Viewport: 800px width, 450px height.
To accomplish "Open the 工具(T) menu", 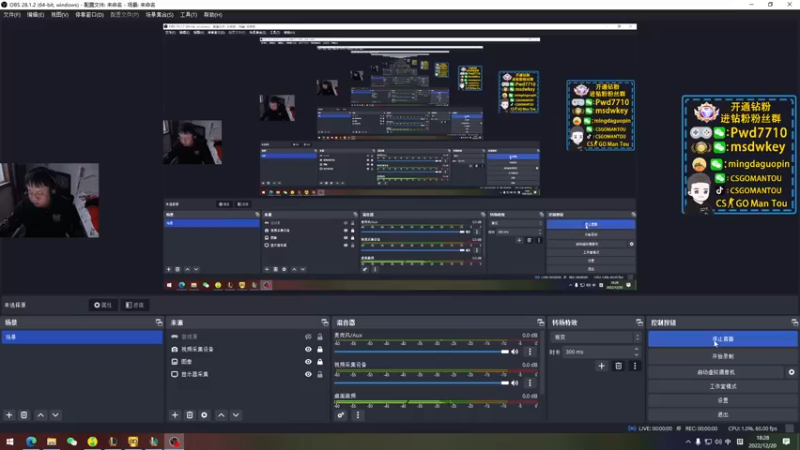I will 188,15.
